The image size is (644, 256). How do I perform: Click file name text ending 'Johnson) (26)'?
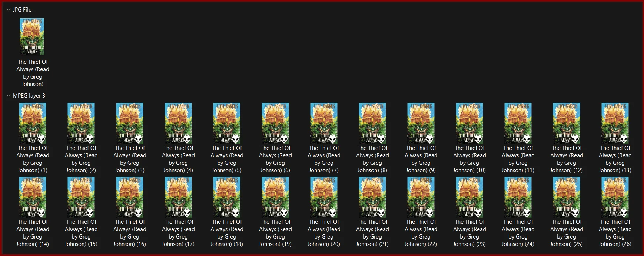615,233
